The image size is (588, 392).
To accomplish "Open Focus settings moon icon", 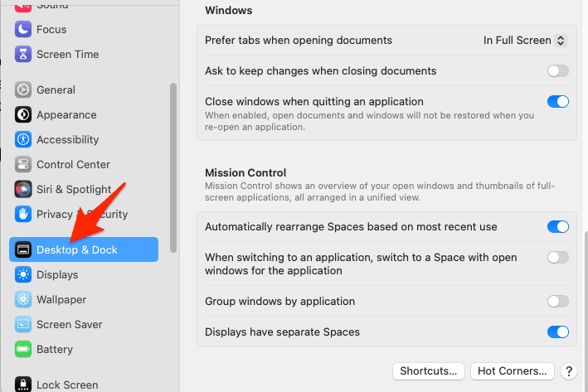I will point(23,30).
